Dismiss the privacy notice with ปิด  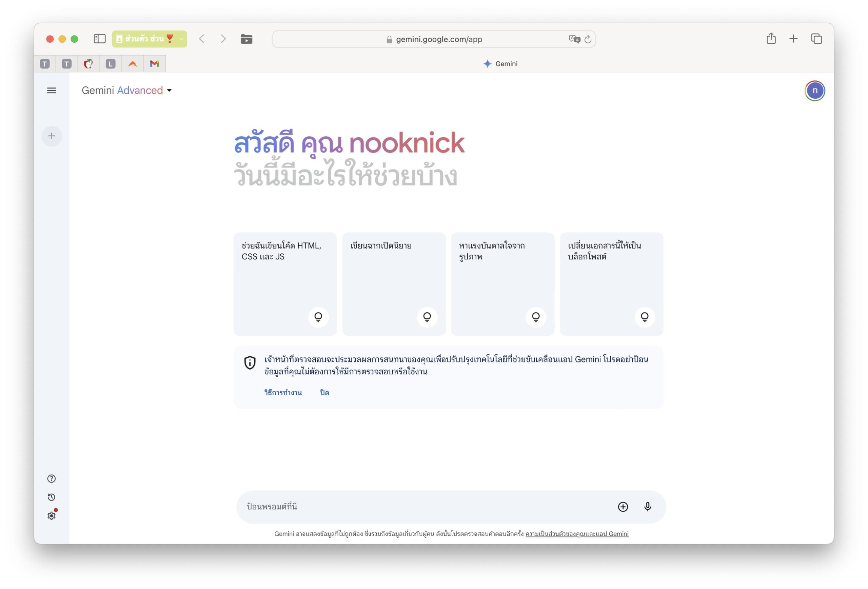click(324, 393)
